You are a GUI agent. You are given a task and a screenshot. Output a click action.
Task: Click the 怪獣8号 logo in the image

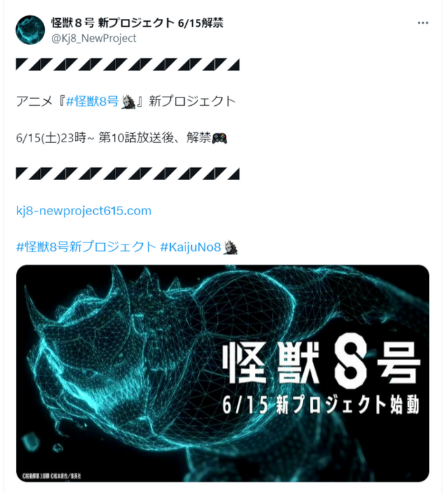(322, 364)
